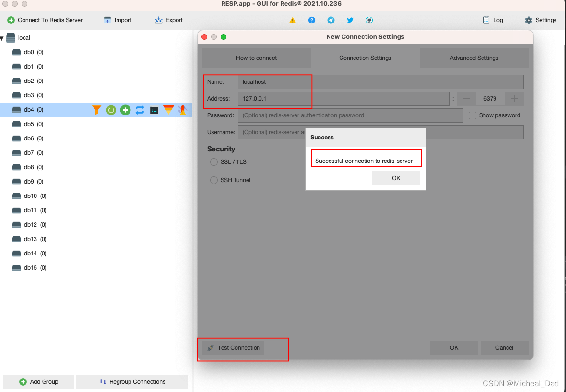Select database db10 (0)
Image resolution: width=566 pixels, height=392 pixels.
point(29,196)
